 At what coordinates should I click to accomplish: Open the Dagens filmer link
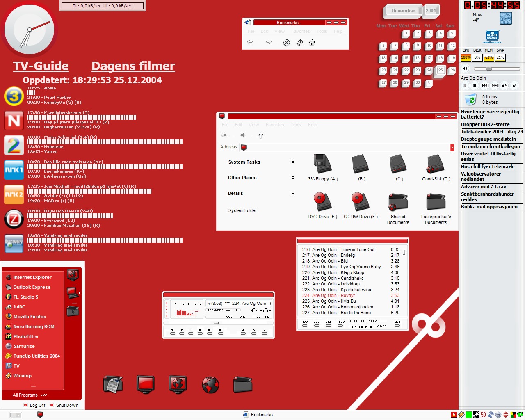tap(133, 66)
